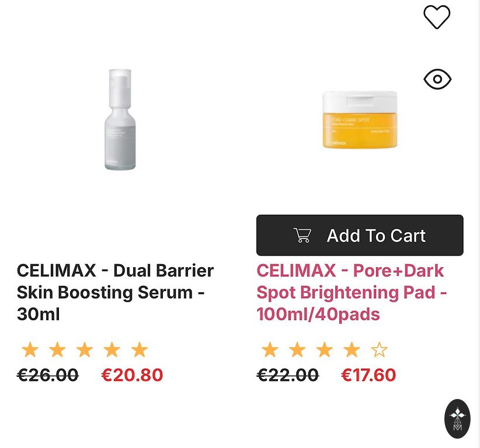Click the crossed-out €26.00 price

(48, 375)
